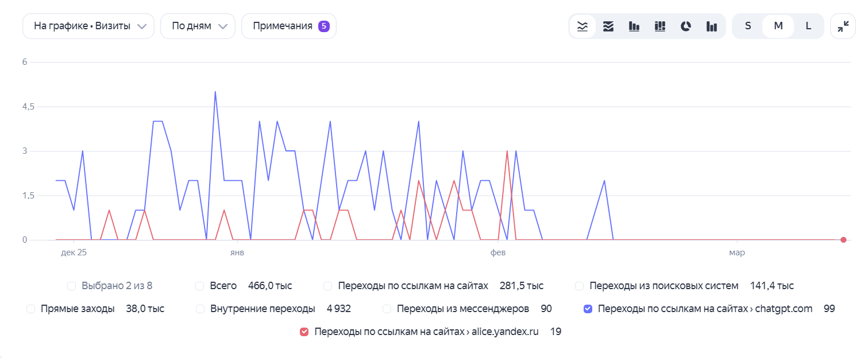Switch to the pie chart view
The image size is (868, 358).
coord(685,26)
